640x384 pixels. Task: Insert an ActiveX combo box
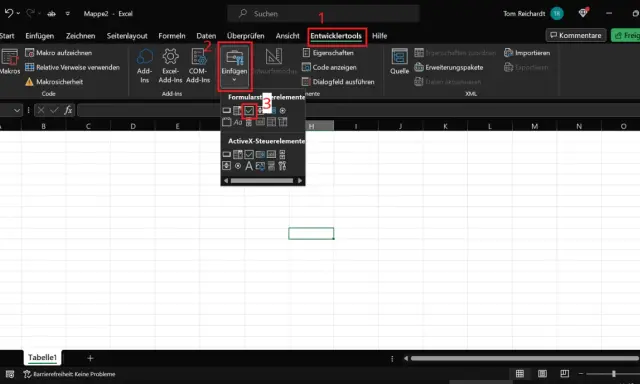238,154
